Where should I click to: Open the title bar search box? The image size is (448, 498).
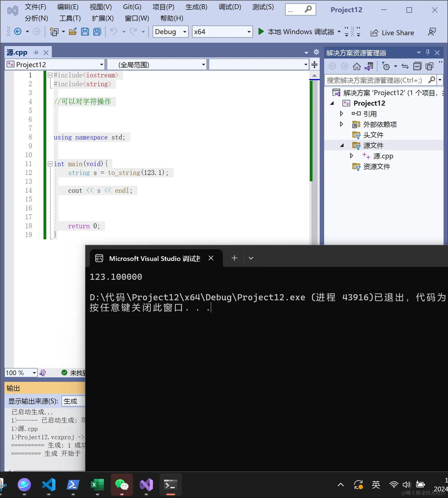click(300, 10)
